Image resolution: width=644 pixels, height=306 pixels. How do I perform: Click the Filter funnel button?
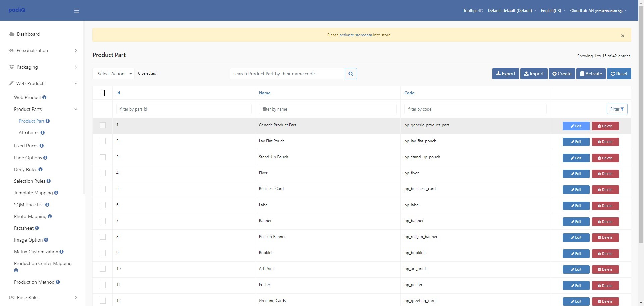tap(617, 109)
